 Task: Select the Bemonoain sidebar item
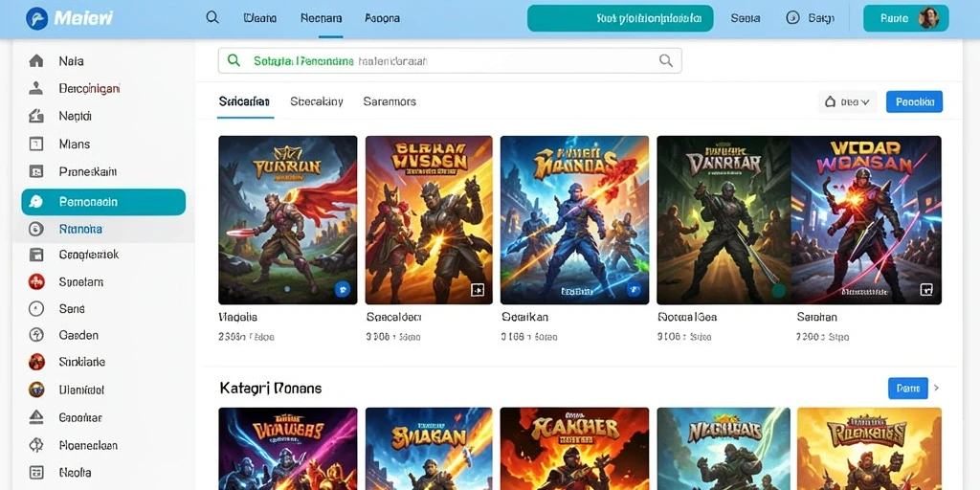pos(103,202)
